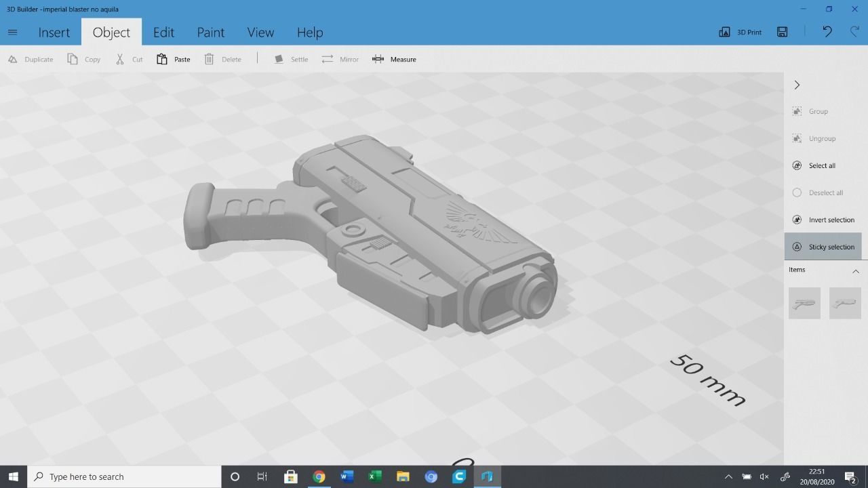Screen dimensions: 868x488
Task: Choose Select all
Action: 814,165
